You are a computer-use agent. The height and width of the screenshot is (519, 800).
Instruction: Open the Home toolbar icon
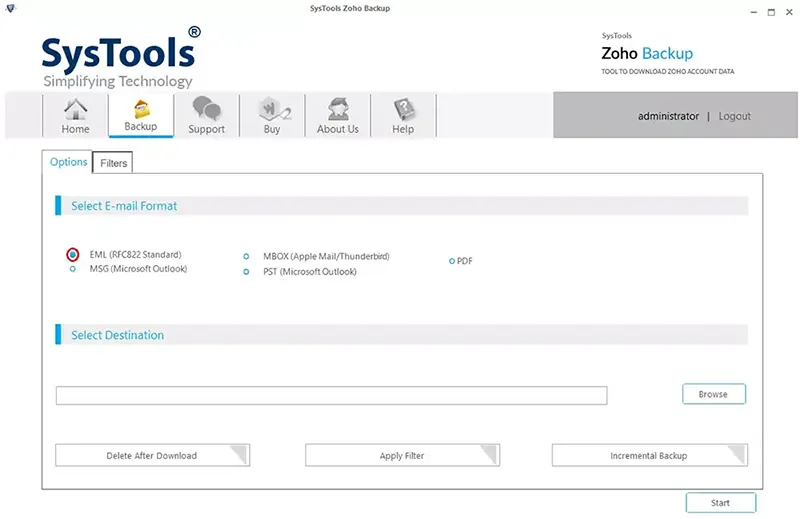coord(75,115)
